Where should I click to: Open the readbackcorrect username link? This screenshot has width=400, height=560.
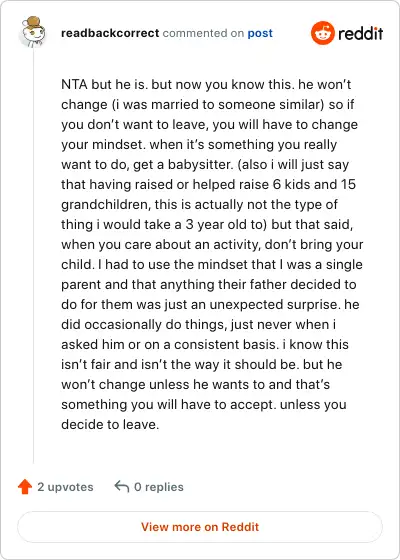[x=110, y=33]
